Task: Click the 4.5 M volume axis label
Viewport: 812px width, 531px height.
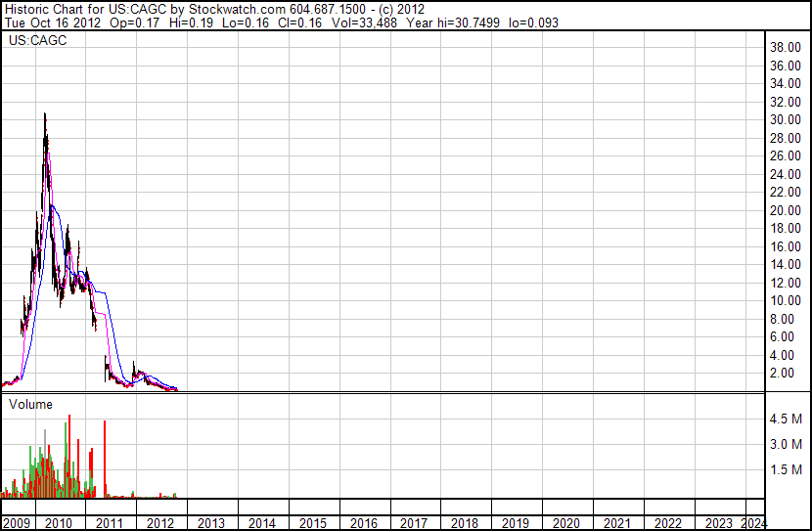Action: tap(786, 419)
